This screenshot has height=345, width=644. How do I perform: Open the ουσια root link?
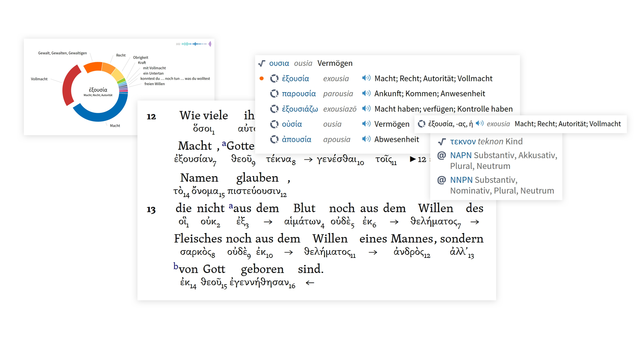(279, 63)
